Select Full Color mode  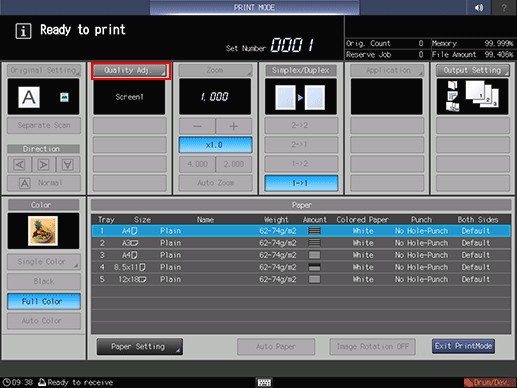44,301
